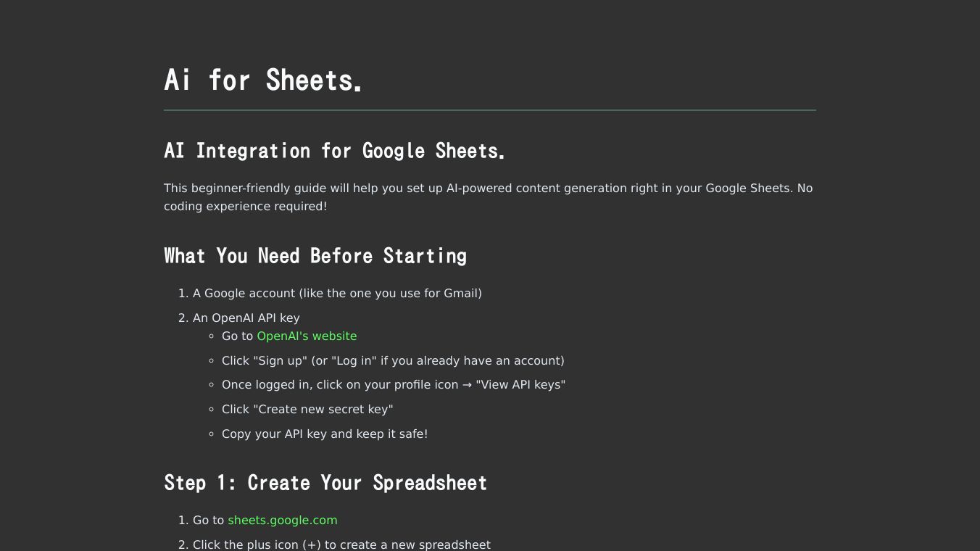Click the "Go to" text before OpenAI's website
Screen dimensions: 980x551
237,336
